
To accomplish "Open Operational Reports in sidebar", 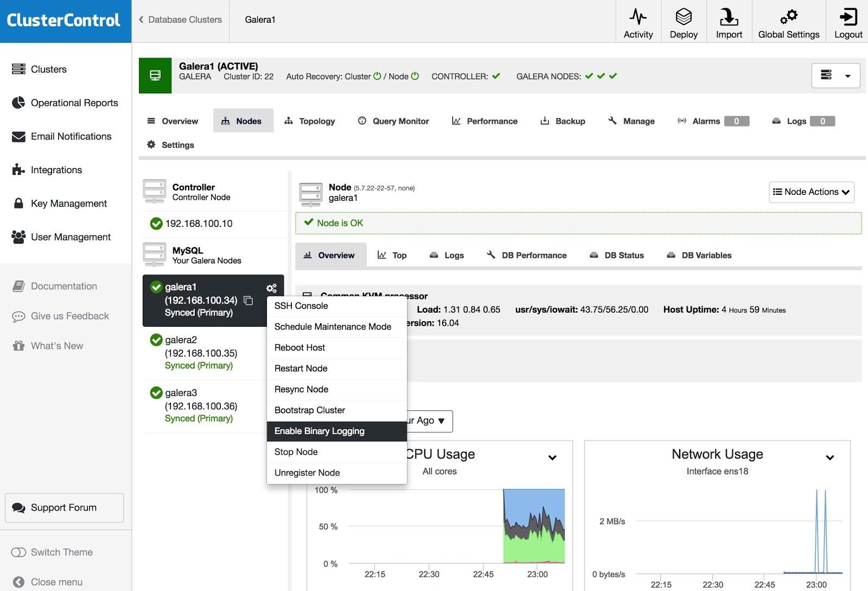I will coord(65,103).
